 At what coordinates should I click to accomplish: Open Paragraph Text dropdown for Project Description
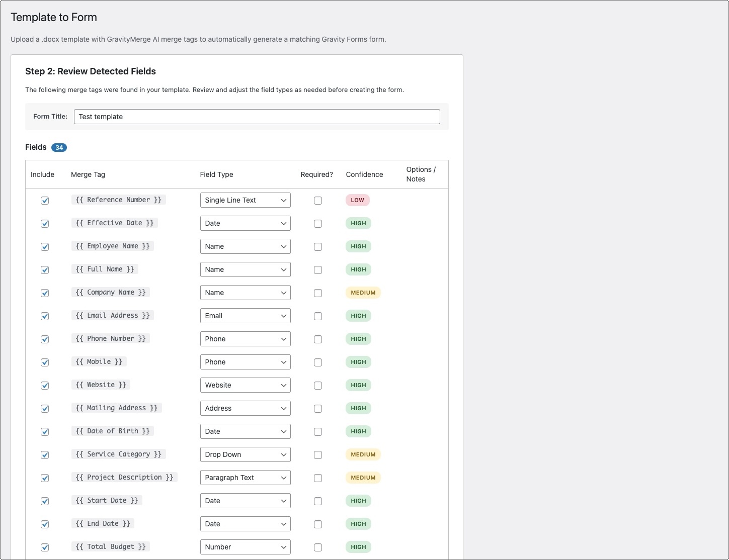(245, 478)
